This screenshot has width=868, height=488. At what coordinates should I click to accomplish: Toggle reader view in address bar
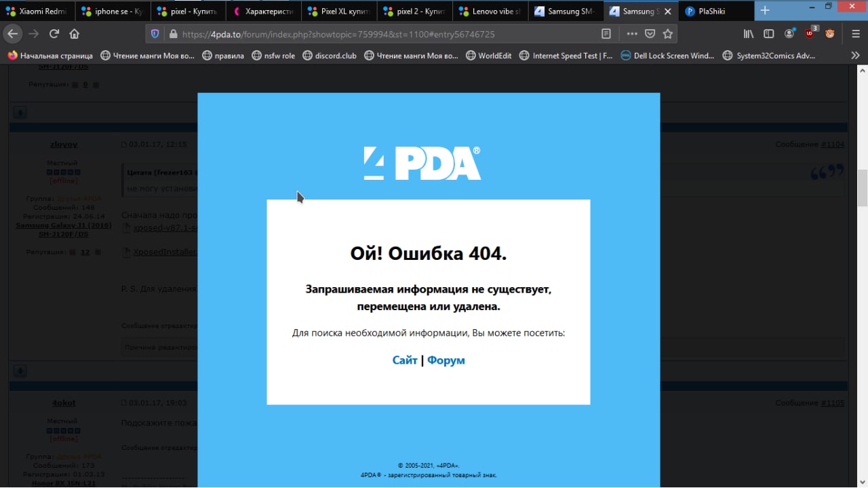(606, 34)
